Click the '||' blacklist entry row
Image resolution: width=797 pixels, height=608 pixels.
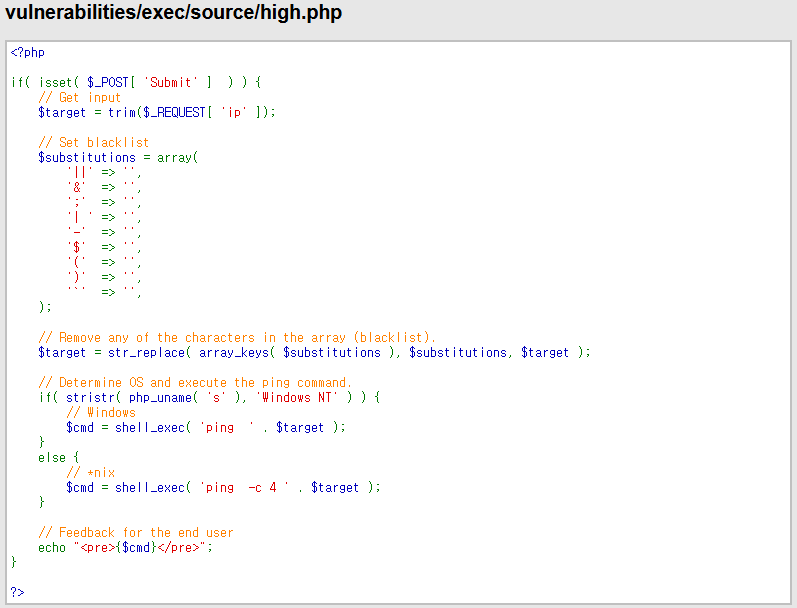click(104, 173)
